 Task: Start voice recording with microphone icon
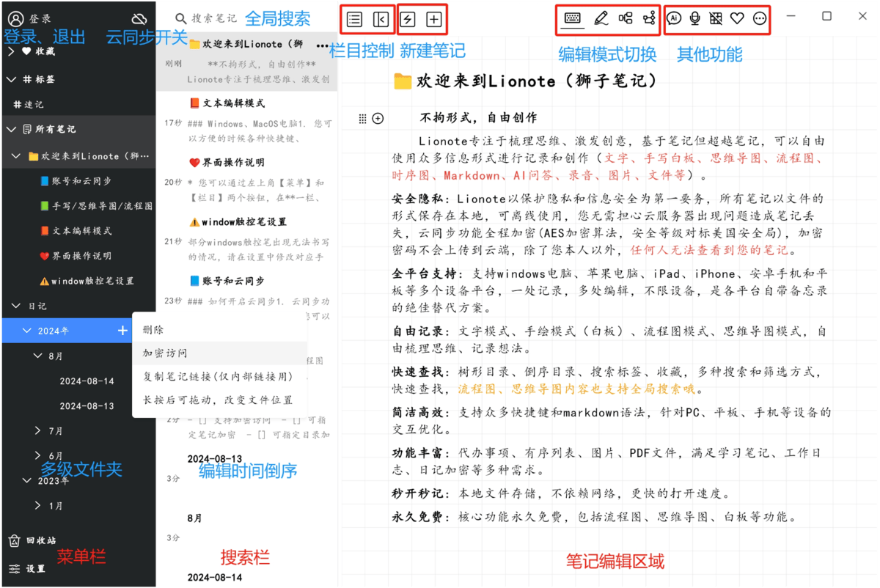[x=695, y=19]
